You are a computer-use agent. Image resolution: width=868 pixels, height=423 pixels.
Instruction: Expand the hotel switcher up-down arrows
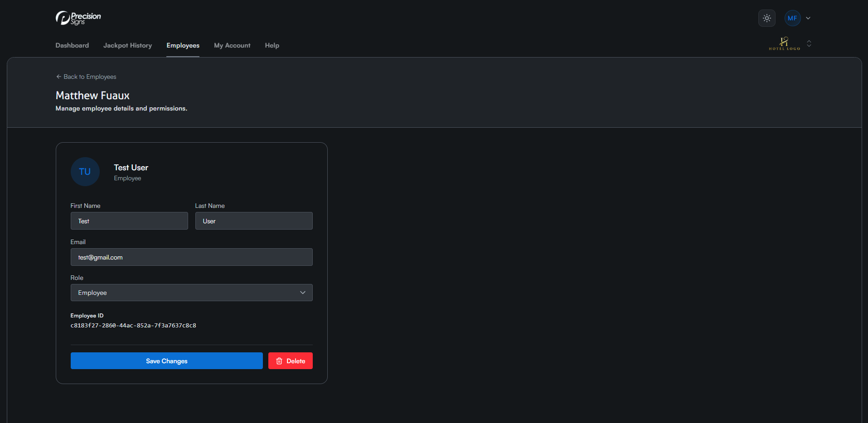pyautogui.click(x=809, y=43)
